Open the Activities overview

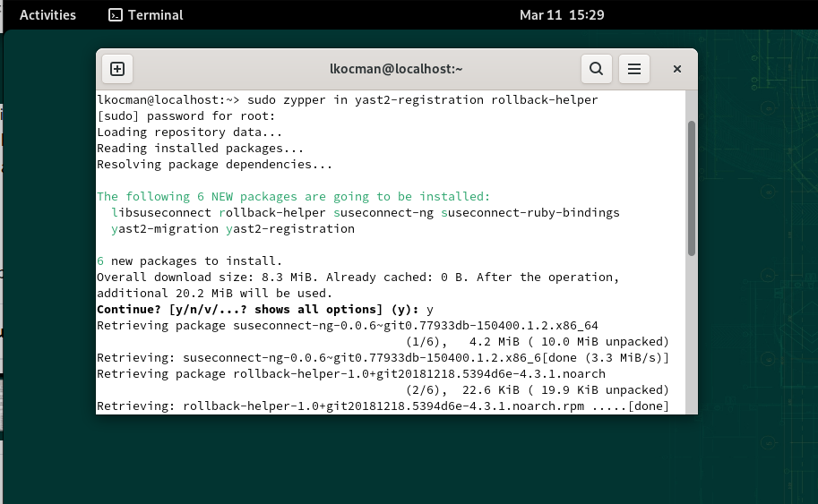tap(47, 15)
